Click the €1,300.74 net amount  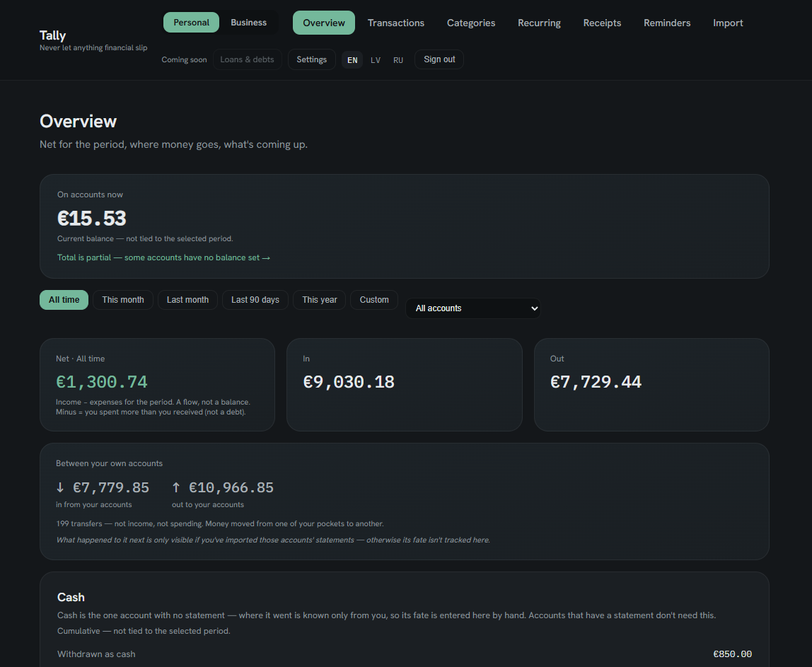102,382
